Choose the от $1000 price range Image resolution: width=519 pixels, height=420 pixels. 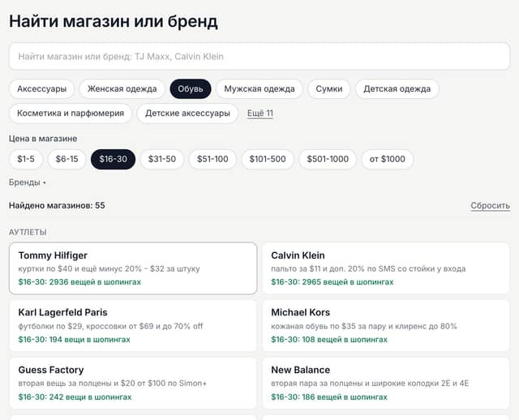coord(388,159)
